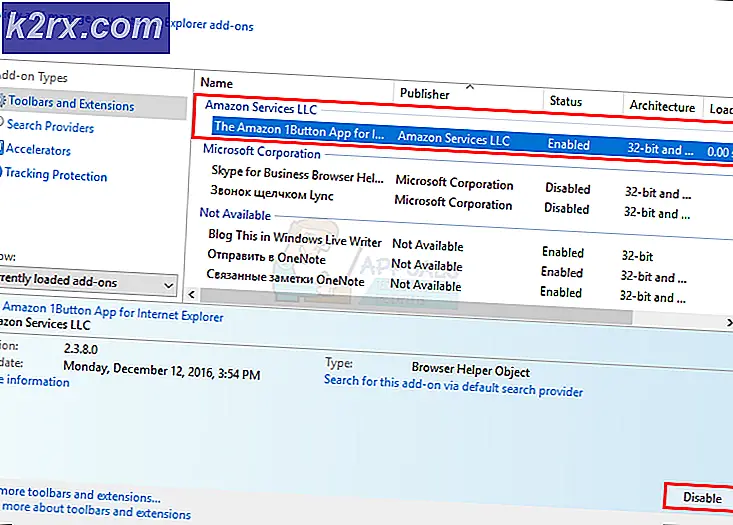Click 32-bit architecture of Blog This row
This screenshot has width=733, height=525.
tap(637, 256)
